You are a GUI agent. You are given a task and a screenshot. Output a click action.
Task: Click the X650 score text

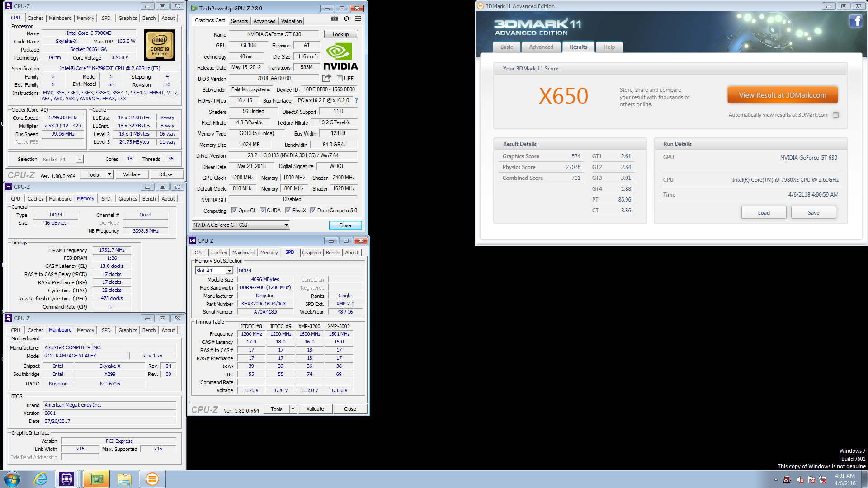point(563,96)
